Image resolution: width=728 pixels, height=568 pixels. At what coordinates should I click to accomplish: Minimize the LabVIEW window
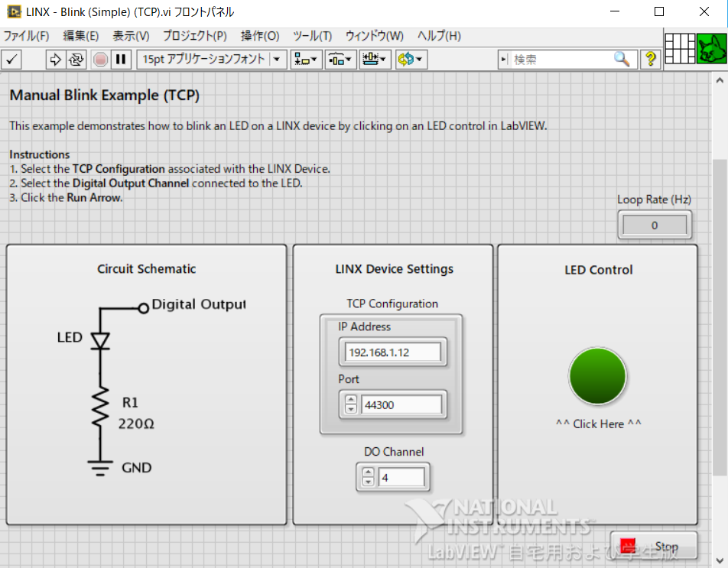pos(615,11)
